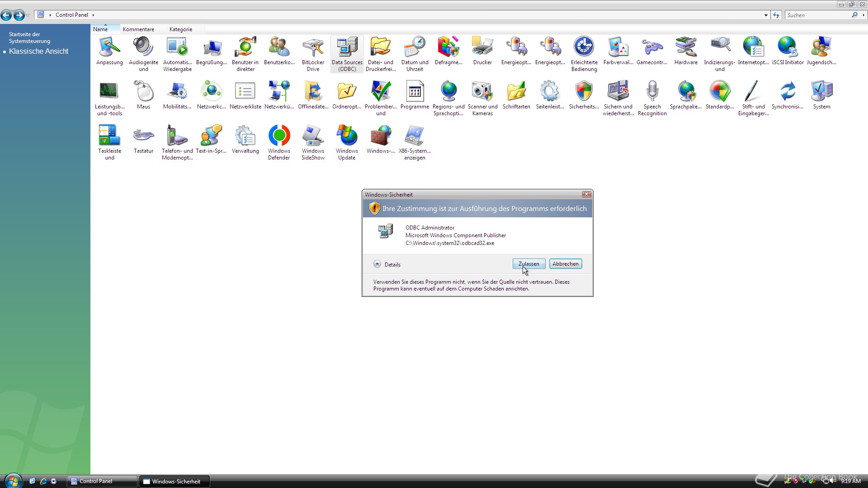Image resolution: width=868 pixels, height=488 pixels.
Task: Select Data Sources (ODBC) icon
Action: [347, 54]
